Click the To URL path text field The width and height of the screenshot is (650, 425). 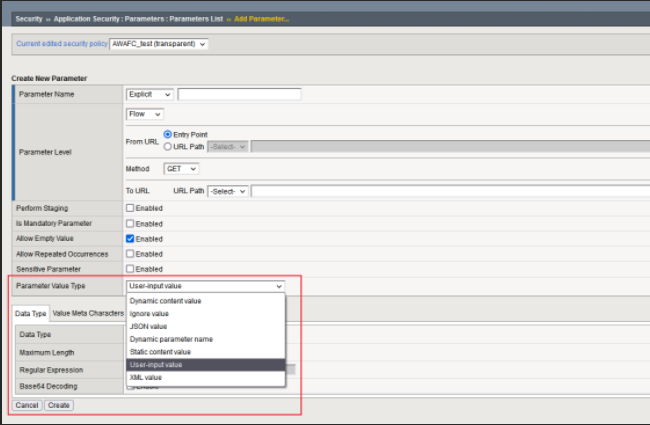pyautogui.click(x=450, y=191)
